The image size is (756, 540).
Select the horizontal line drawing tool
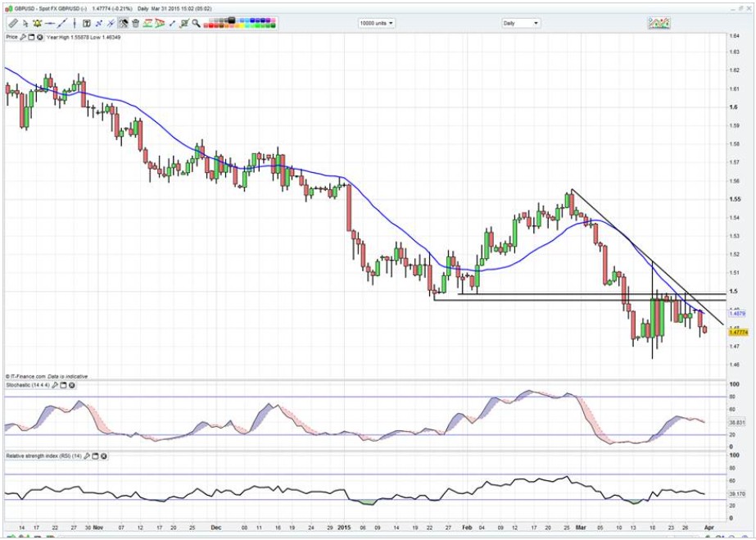point(50,23)
